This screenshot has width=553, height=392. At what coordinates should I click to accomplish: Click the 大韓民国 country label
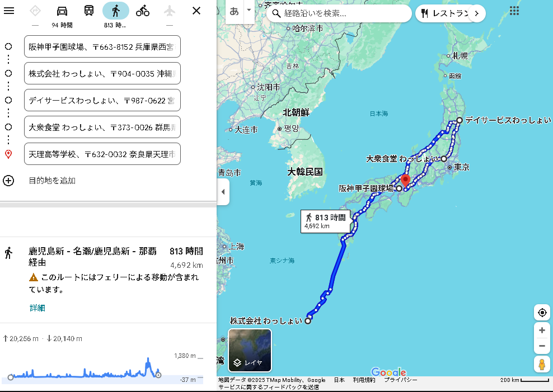click(x=305, y=172)
